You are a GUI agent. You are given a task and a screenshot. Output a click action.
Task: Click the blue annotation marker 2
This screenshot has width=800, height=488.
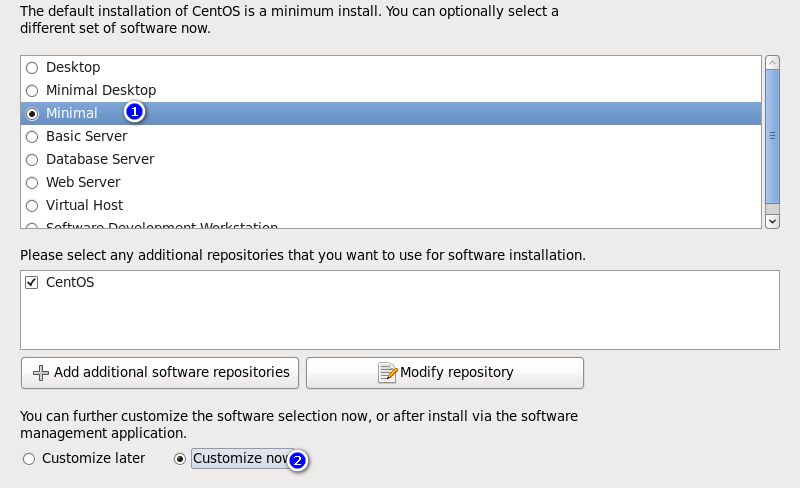coord(297,461)
